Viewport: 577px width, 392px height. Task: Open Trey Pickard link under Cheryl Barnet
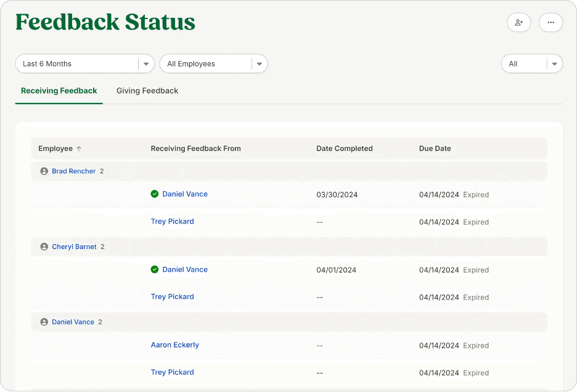172,296
